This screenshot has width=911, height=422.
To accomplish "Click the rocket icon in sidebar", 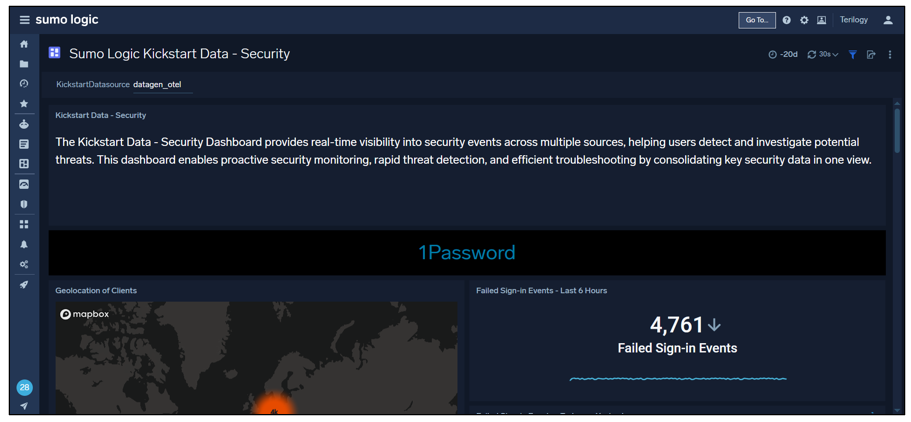I will [24, 285].
